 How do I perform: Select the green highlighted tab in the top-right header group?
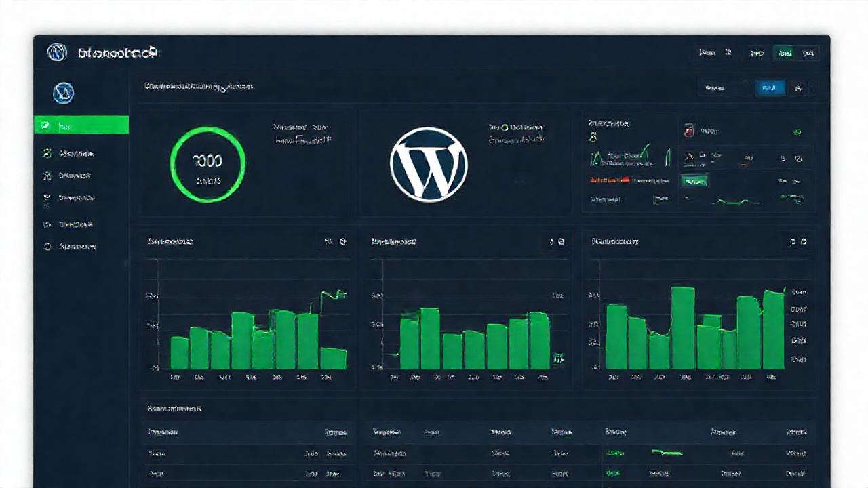785,53
